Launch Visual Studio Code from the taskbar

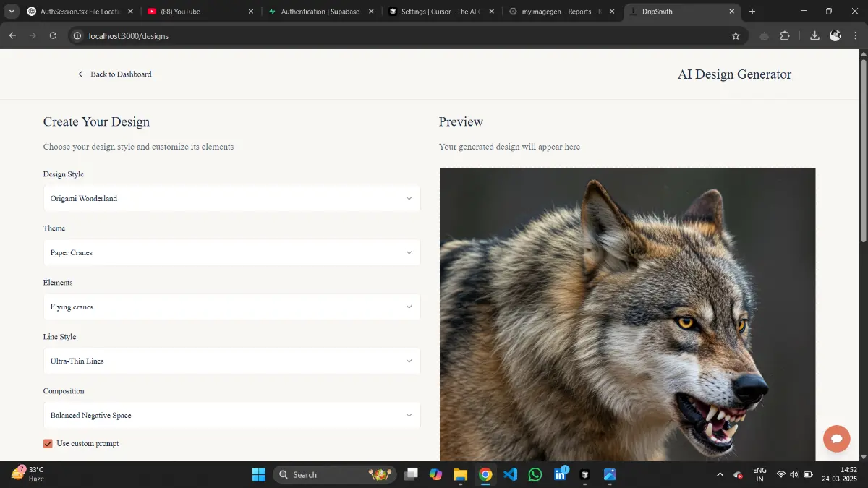point(510,474)
